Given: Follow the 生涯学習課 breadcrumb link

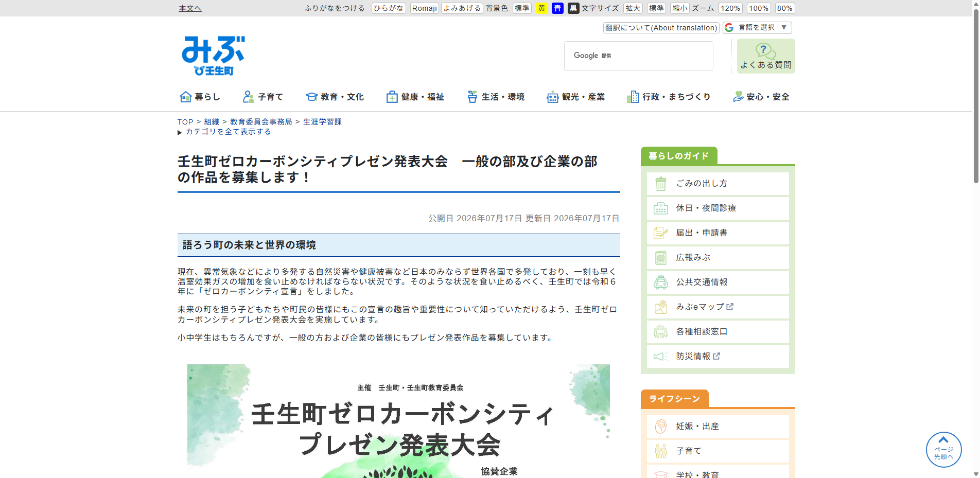Looking at the screenshot, I should click(323, 122).
